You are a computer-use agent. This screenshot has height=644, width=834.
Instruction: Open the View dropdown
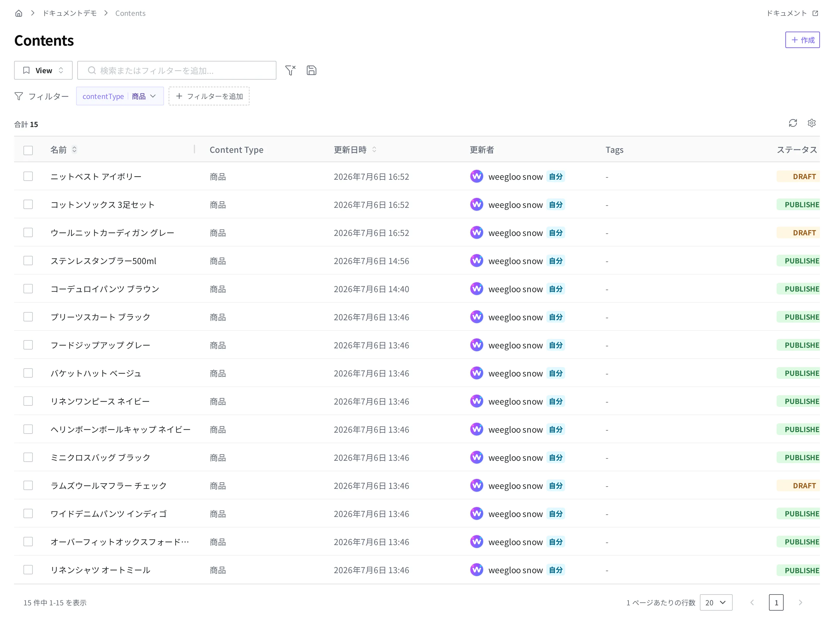click(x=43, y=70)
